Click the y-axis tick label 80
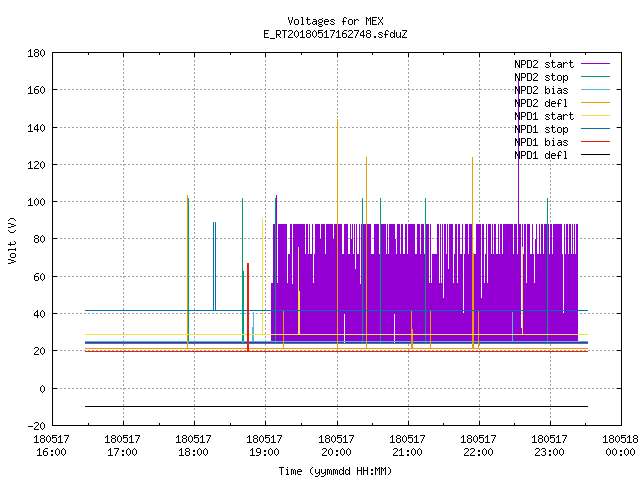The image size is (640, 480). pyautogui.click(x=39, y=239)
